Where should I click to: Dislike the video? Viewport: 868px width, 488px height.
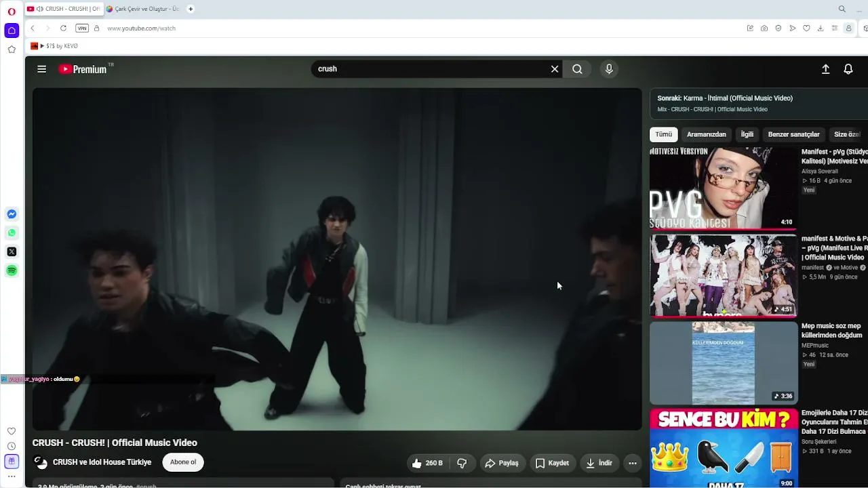coord(462,463)
